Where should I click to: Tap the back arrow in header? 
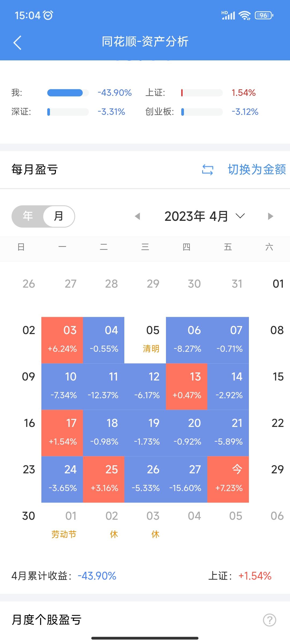[17, 43]
